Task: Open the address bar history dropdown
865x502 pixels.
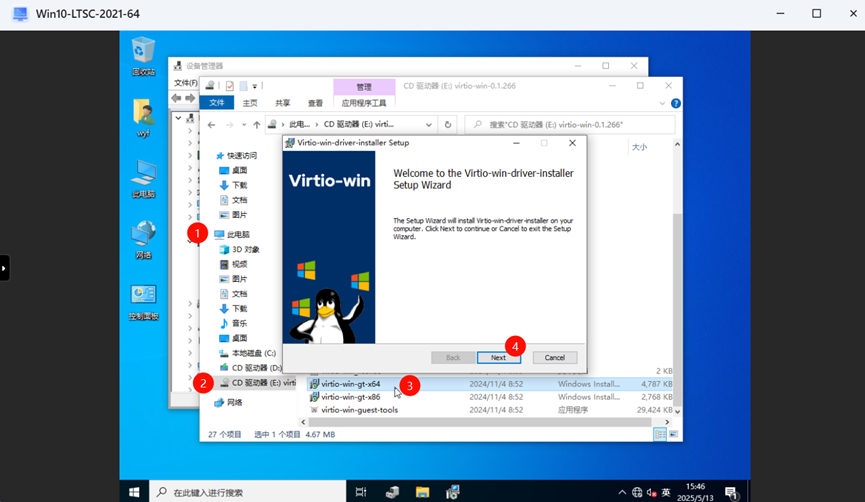Action: point(429,125)
